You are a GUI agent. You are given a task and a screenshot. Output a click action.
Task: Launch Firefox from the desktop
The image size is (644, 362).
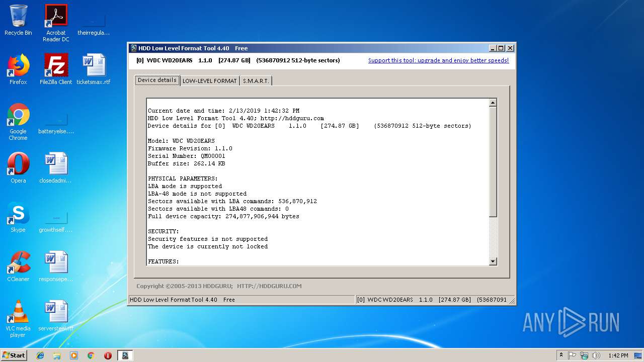pos(18,69)
